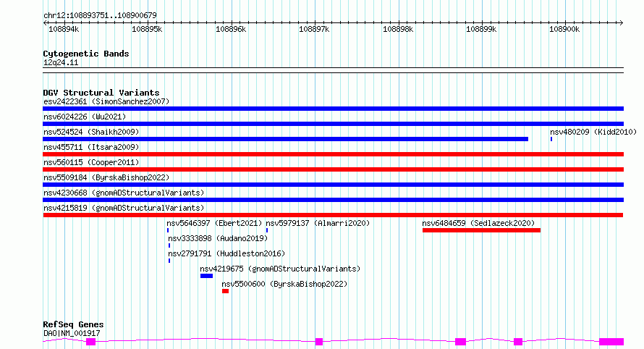Open the nsv5646397 (Ebert2021) label
Viewport: 644px width, 349px height.
[x=214, y=223]
